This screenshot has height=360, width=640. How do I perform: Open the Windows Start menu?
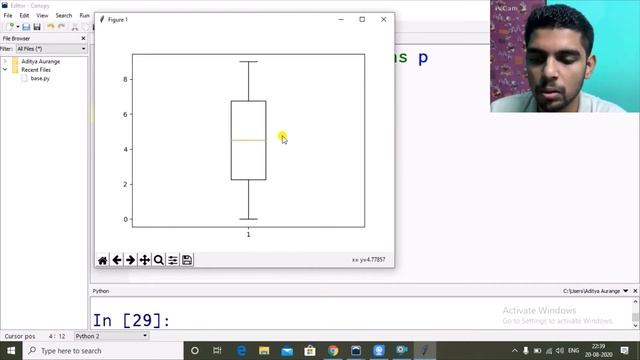(11, 351)
